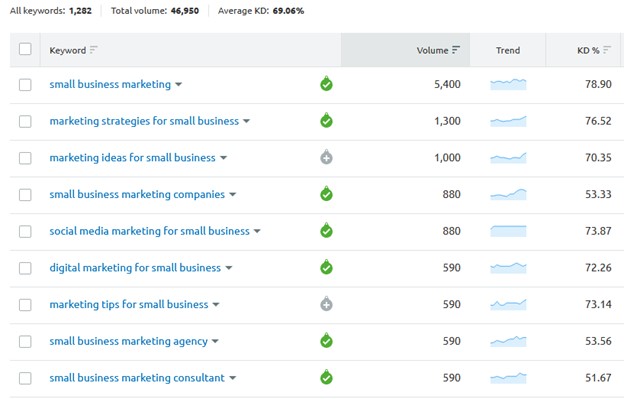The width and height of the screenshot is (624, 399).
Task: Sort by Volume using sort icon
Action: click(456, 50)
